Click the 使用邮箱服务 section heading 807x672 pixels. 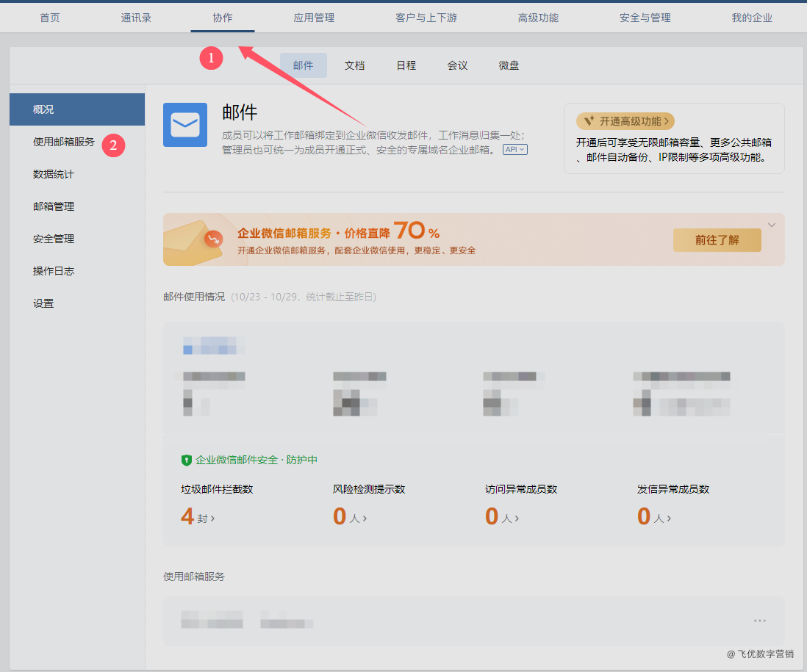coord(194,577)
